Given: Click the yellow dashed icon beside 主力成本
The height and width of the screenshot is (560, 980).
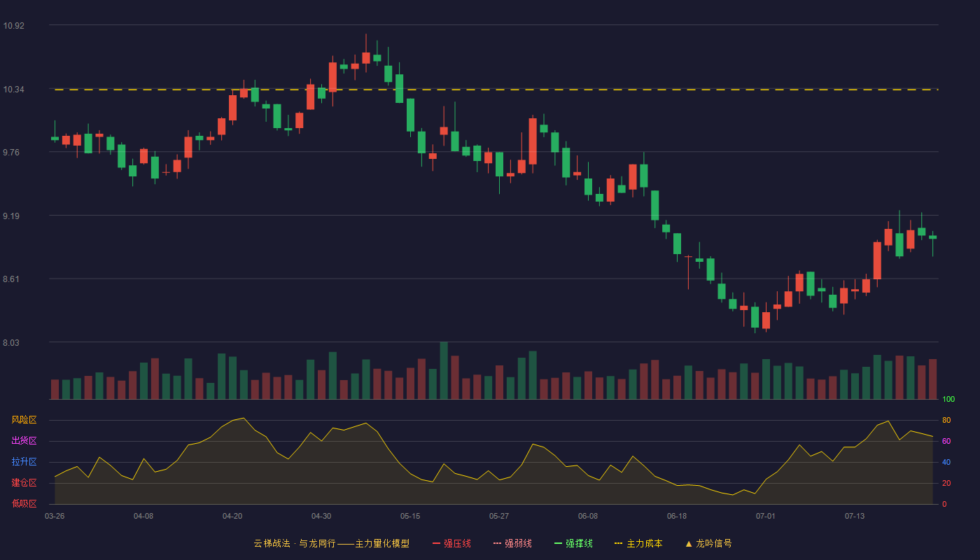Looking at the screenshot, I should tap(618, 543).
